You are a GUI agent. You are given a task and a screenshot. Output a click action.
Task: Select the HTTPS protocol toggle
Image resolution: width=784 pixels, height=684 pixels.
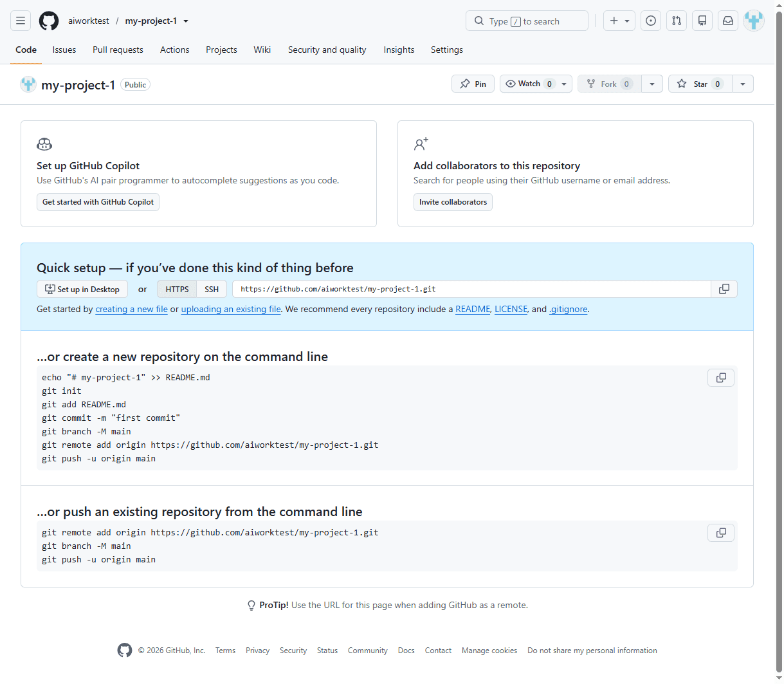[177, 289]
